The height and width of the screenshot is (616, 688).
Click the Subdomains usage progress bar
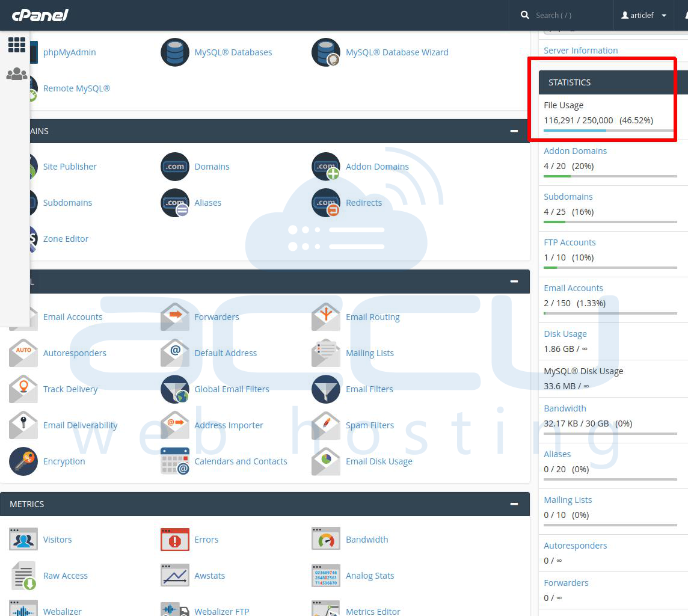pos(610,222)
